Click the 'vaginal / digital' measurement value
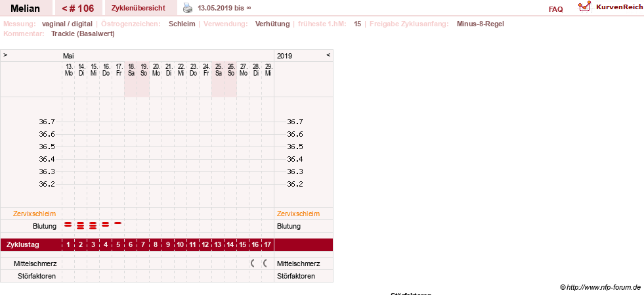Screen dimensions: 644x295 pyautogui.click(x=67, y=24)
